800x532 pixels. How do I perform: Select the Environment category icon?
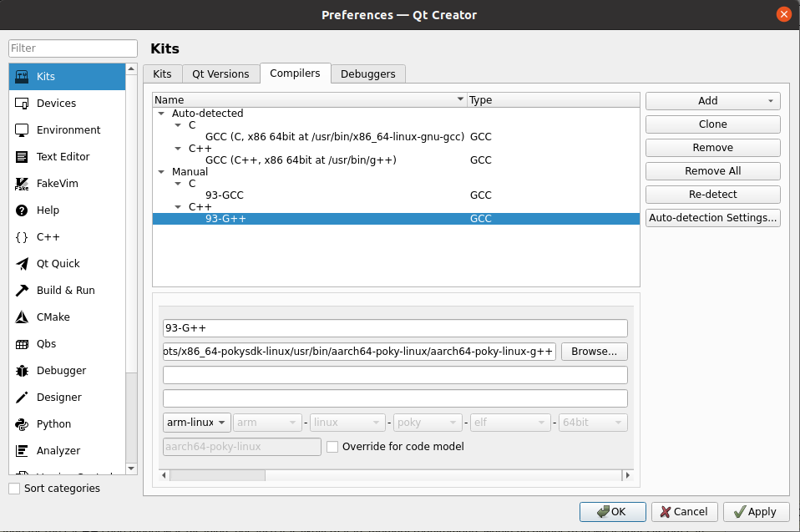[x=23, y=130]
